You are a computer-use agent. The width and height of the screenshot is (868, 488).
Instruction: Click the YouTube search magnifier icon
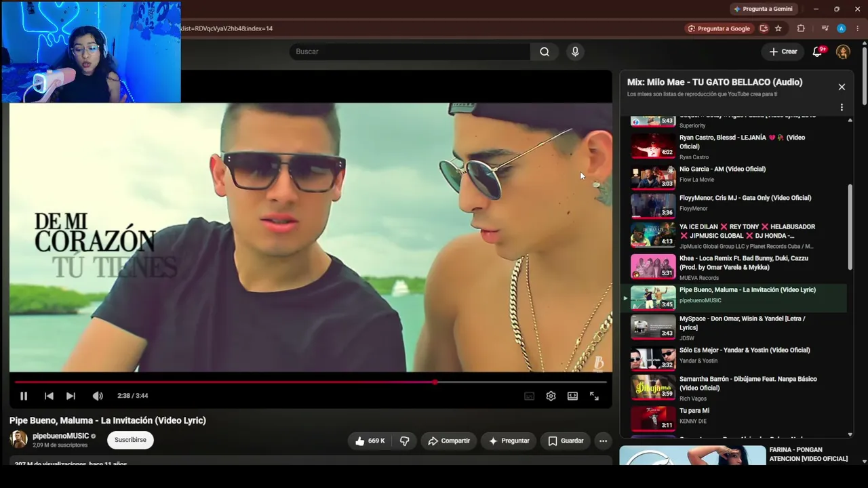(545, 52)
